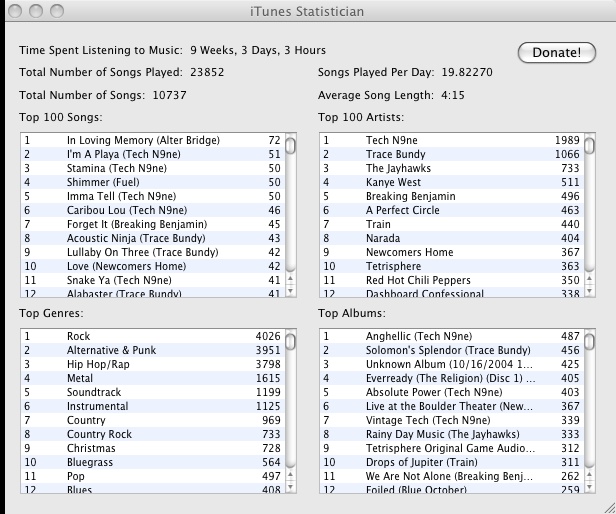Screen dimensions: 616x514
Task: Click down arrow of Top Albums scrollbar
Action: pos(590,487)
